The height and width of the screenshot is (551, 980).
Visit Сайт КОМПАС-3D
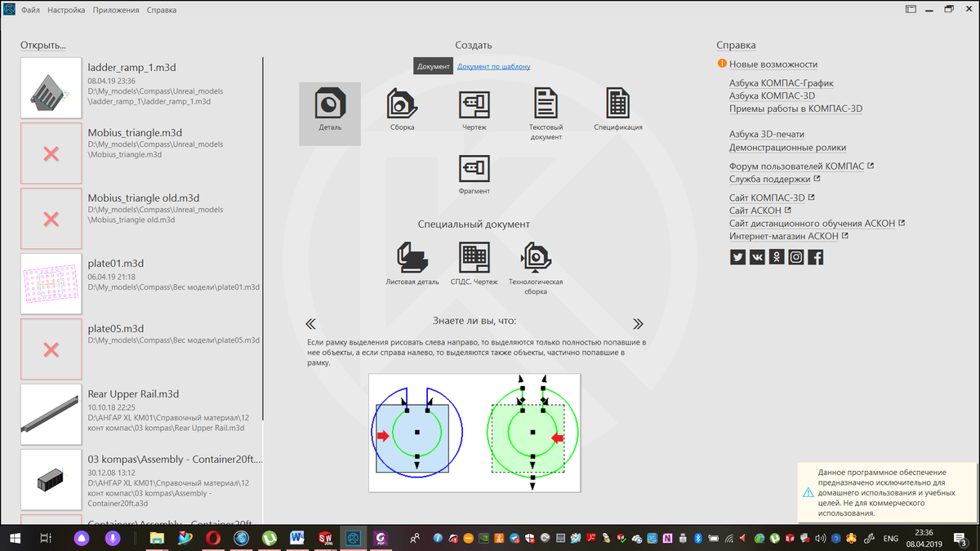click(768, 198)
